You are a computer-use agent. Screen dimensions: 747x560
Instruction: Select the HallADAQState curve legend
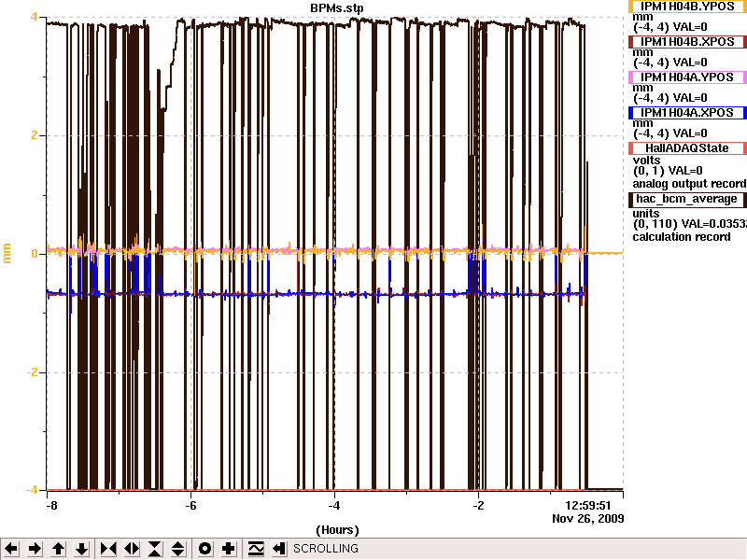coord(687,148)
